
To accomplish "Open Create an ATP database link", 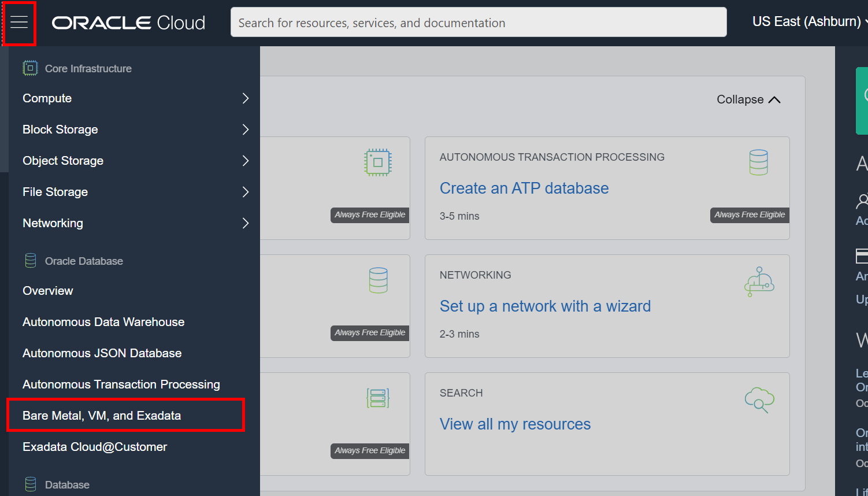I will pos(524,188).
